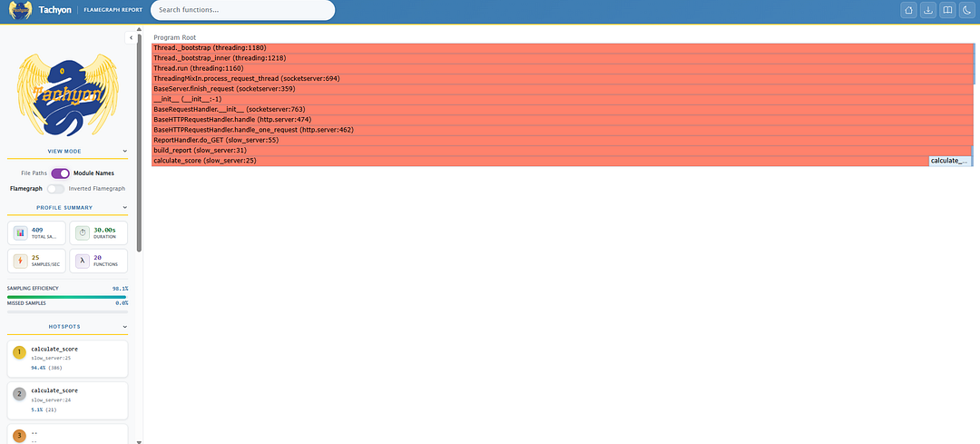Click the down arrow of the sidebar scrollbar
The width and height of the screenshot is (980, 444).
(x=140, y=441)
